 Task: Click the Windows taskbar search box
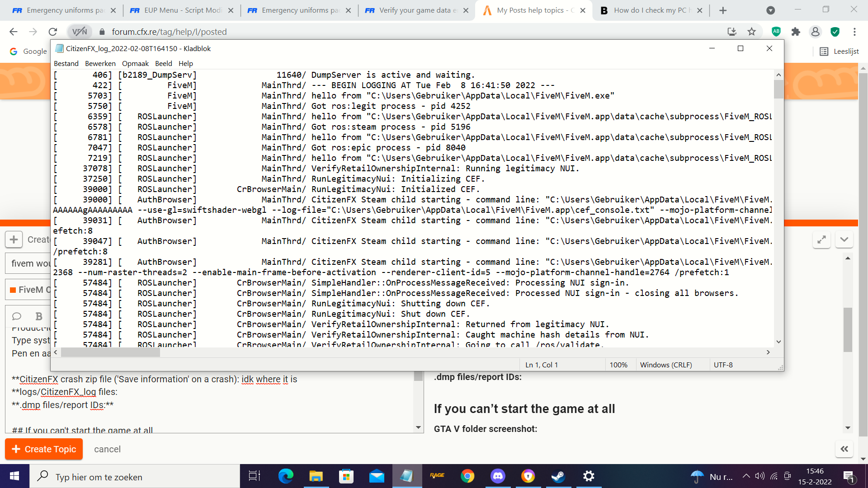(x=134, y=476)
